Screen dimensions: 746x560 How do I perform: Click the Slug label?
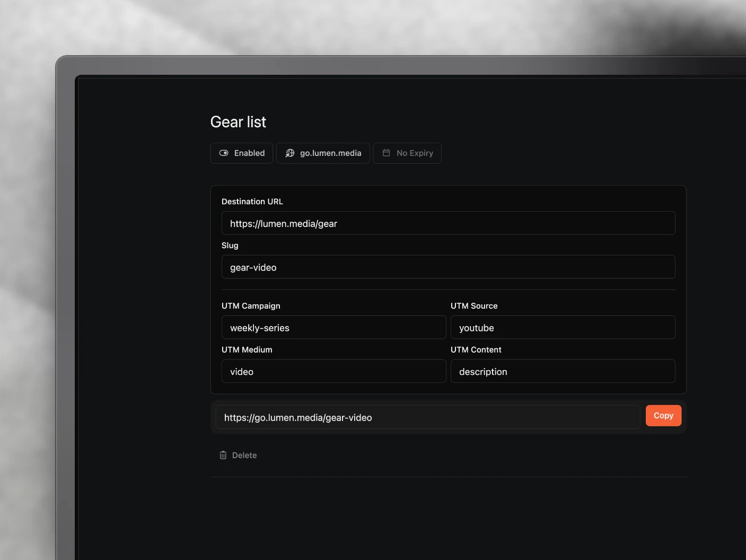click(230, 246)
